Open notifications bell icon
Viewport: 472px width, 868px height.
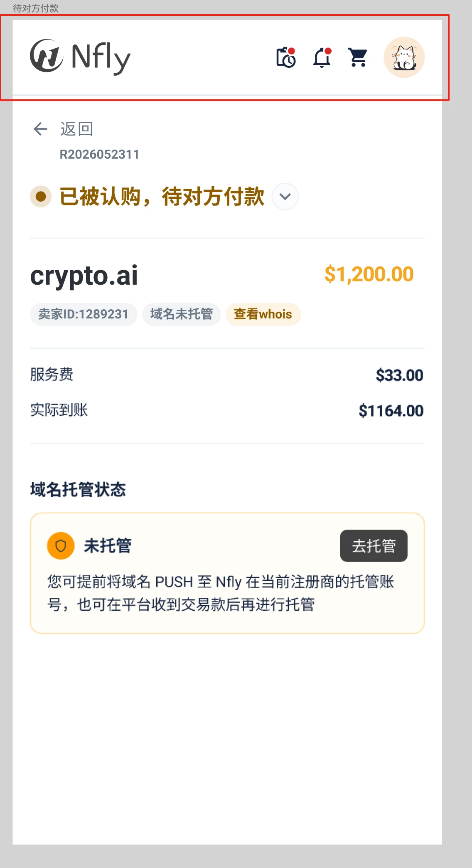coord(322,57)
